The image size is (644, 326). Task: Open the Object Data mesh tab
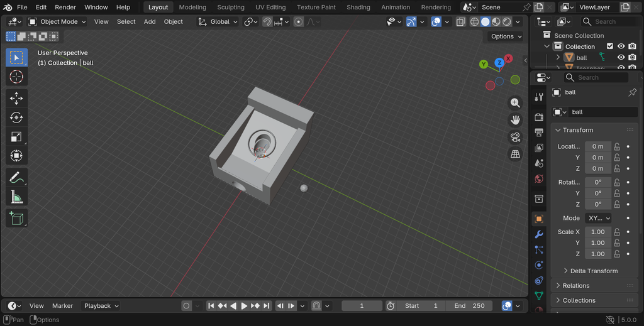point(539,296)
